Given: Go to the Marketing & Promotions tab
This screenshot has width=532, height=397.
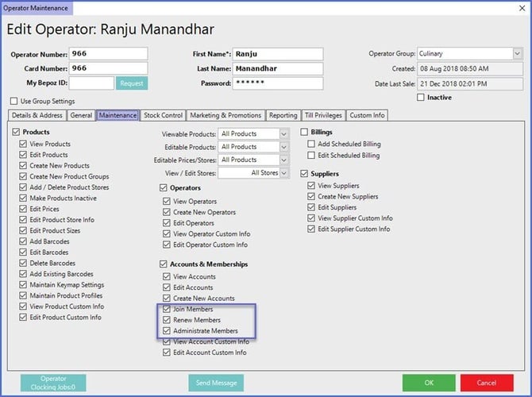Looking at the screenshot, I should point(226,115).
